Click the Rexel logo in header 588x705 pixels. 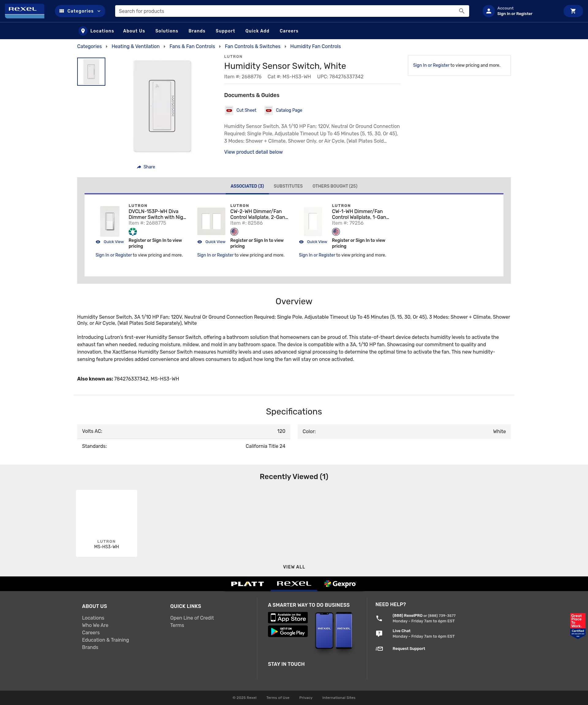(24, 11)
